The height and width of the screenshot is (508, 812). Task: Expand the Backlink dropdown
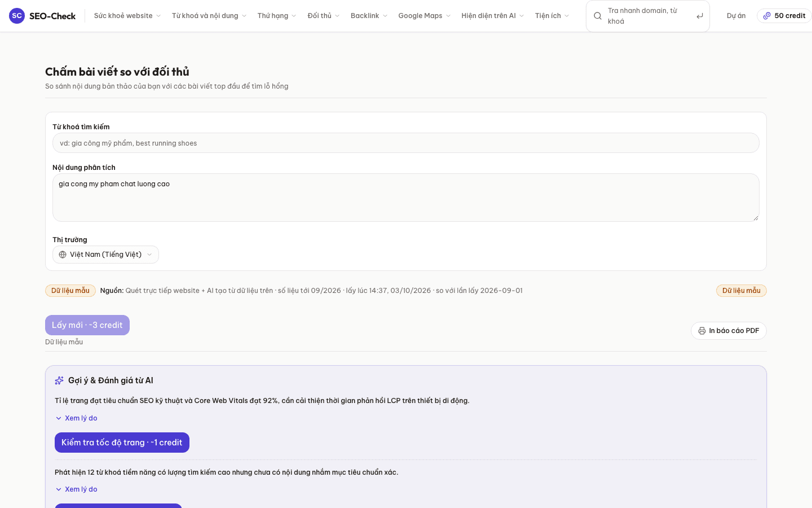[369, 16]
